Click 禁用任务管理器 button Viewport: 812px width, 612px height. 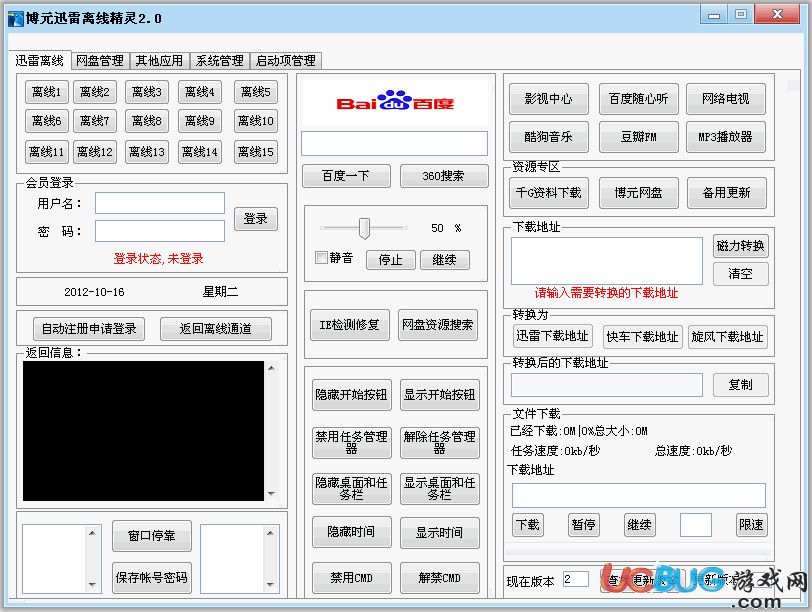[x=352, y=443]
